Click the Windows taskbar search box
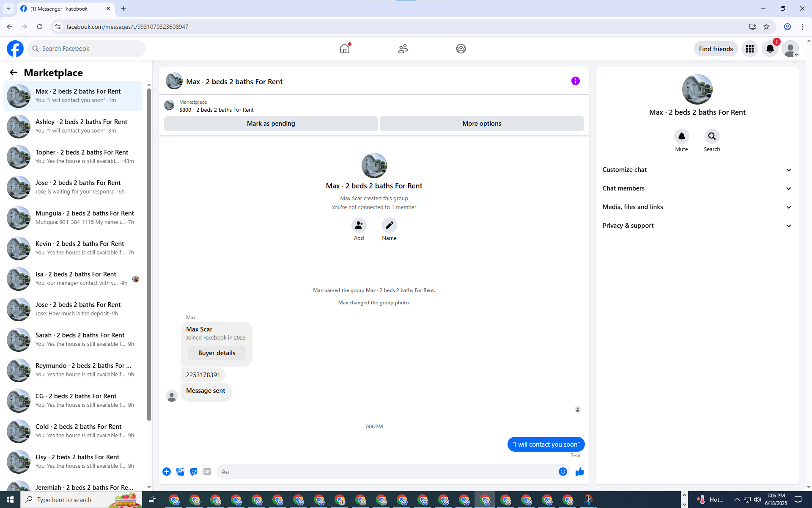This screenshot has height=508, width=812. [81, 500]
